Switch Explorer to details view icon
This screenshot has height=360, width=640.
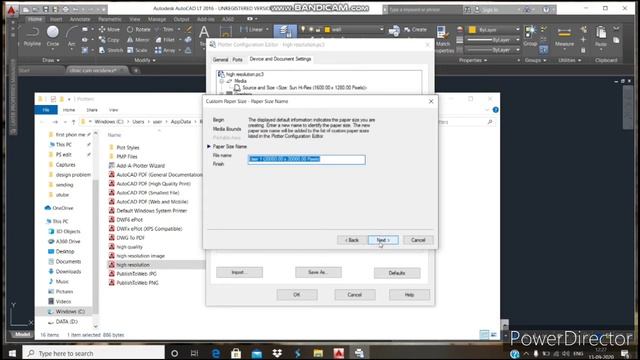point(484,335)
